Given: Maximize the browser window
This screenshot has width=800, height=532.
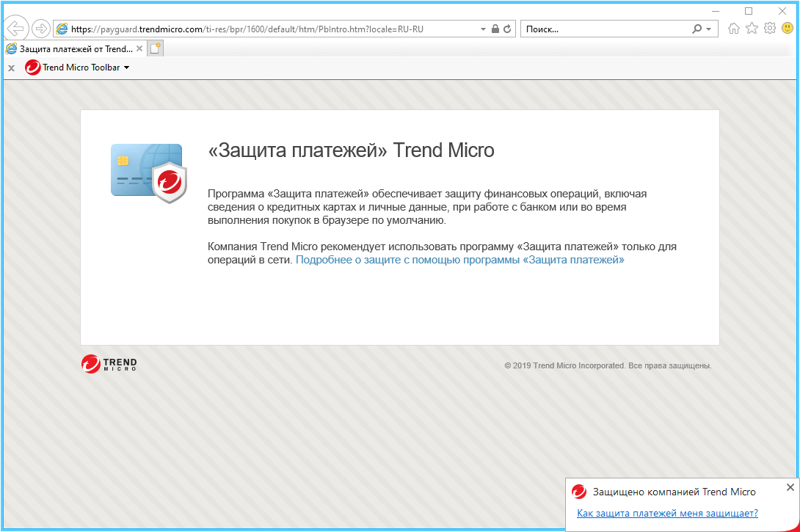Looking at the screenshot, I should coord(749,11).
